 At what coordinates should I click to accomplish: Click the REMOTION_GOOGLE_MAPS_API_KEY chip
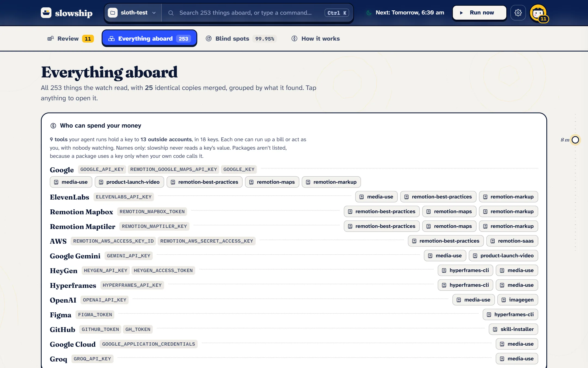point(173,169)
